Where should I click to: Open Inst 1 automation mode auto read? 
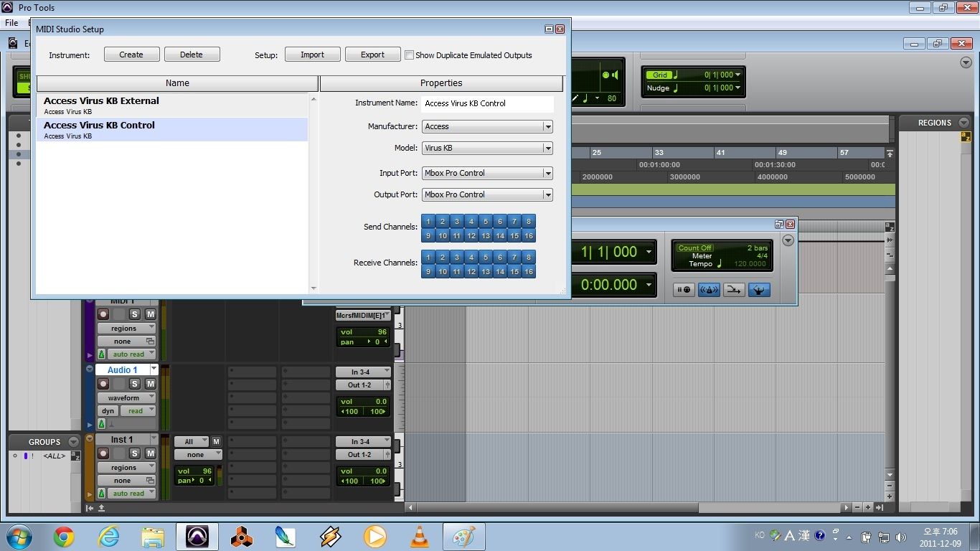[x=131, y=494]
